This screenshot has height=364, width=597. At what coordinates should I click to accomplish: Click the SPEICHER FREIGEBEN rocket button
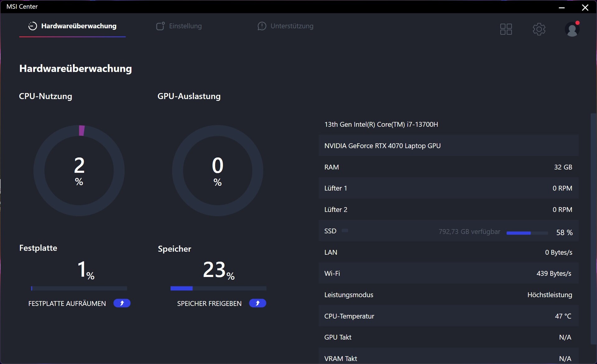[x=257, y=303]
